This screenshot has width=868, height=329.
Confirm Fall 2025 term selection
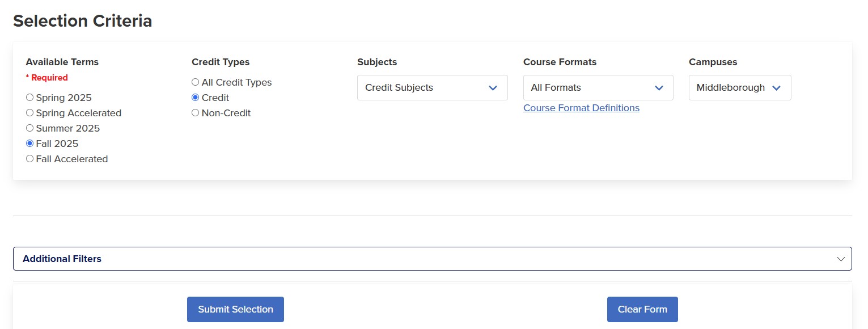[x=29, y=143]
